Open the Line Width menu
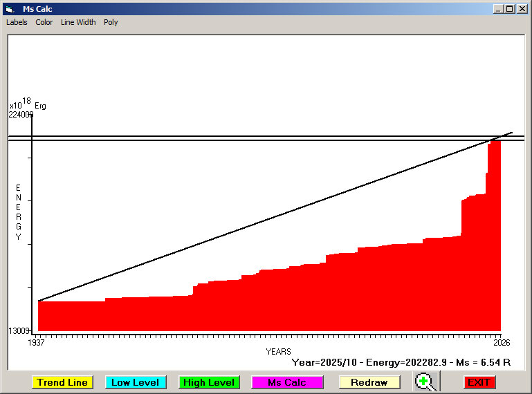532x394 pixels. point(78,22)
